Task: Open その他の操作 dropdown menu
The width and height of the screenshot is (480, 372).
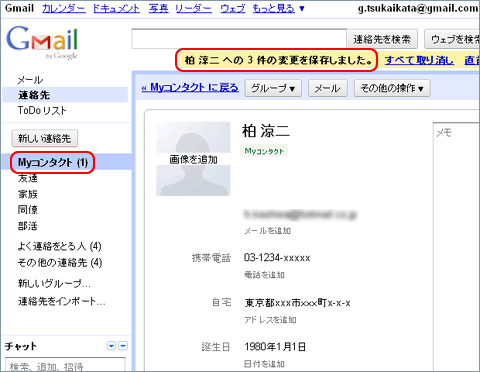Action: click(x=392, y=88)
